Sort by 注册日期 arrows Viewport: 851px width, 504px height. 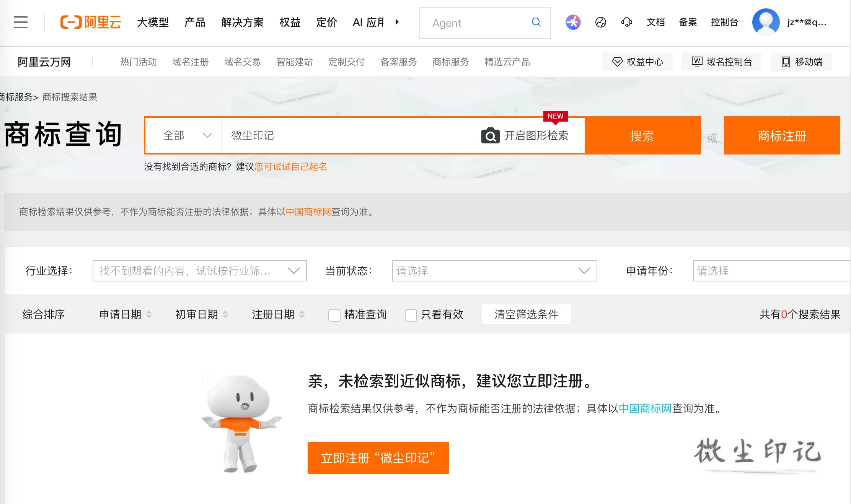[302, 314]
